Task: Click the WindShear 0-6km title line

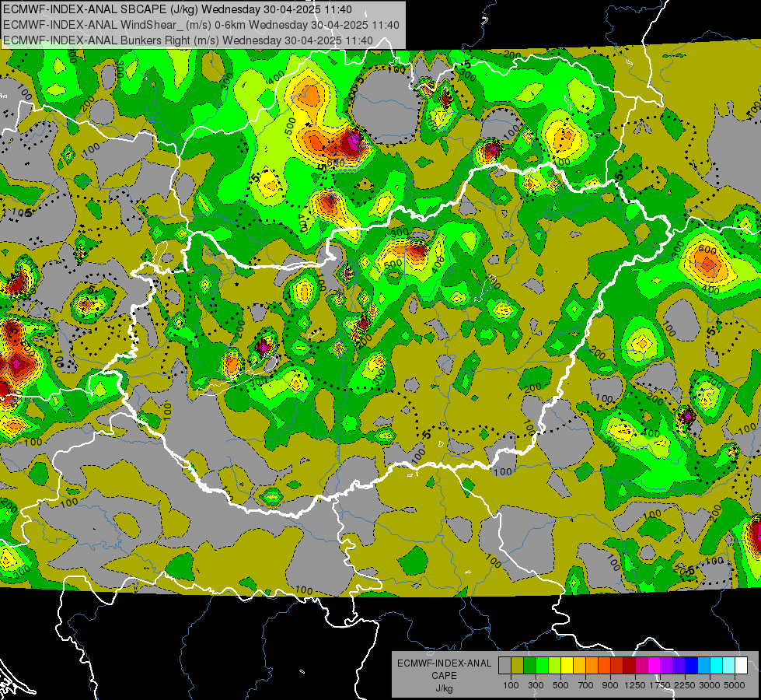Action: 201,25
